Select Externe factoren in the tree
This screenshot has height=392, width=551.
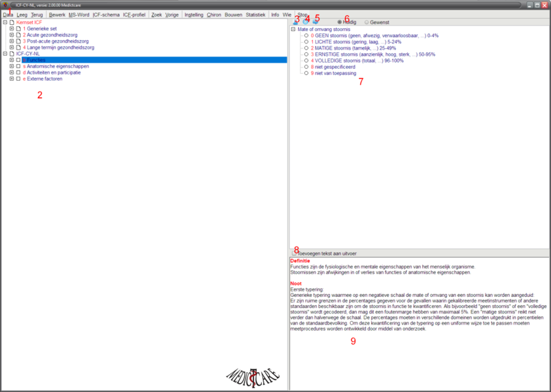click(45, 79)
